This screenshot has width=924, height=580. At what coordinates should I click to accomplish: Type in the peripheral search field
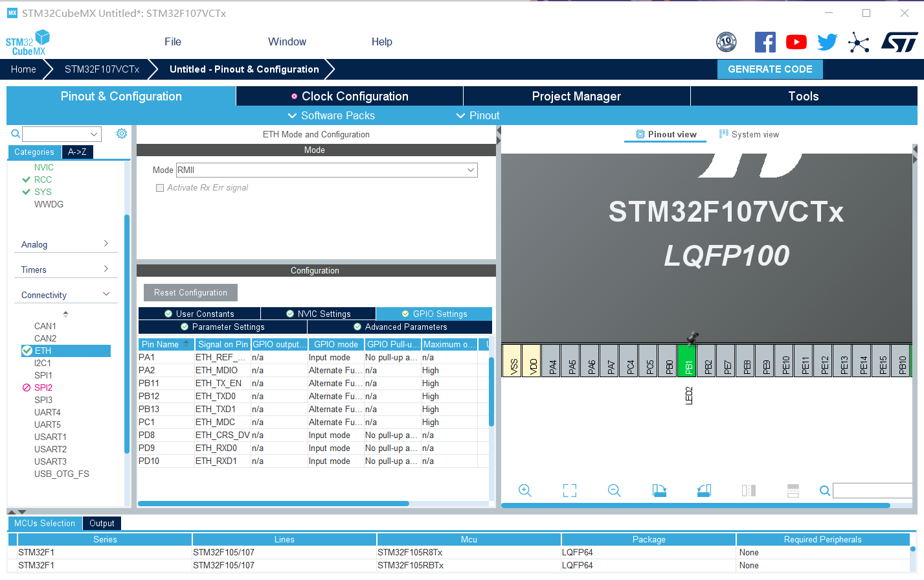(x=61, y=133)
